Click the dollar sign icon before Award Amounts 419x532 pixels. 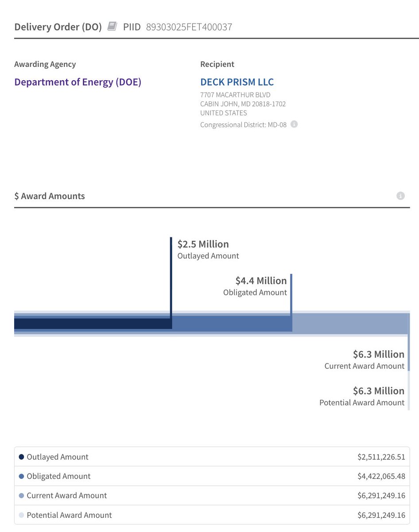[17, 196]
